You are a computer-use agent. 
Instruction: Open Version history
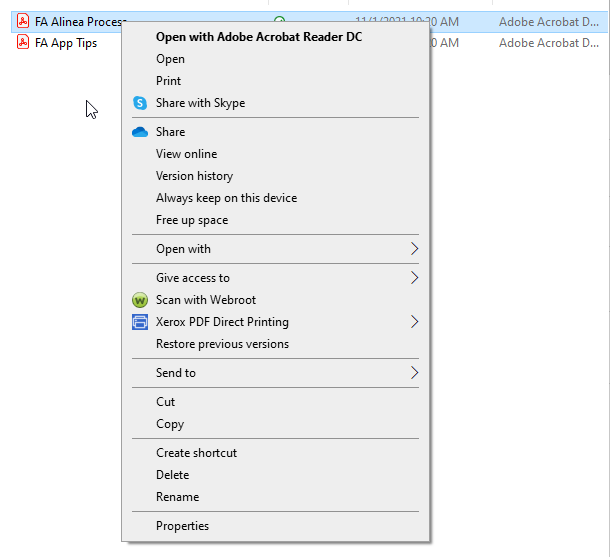tap(275, 176)
